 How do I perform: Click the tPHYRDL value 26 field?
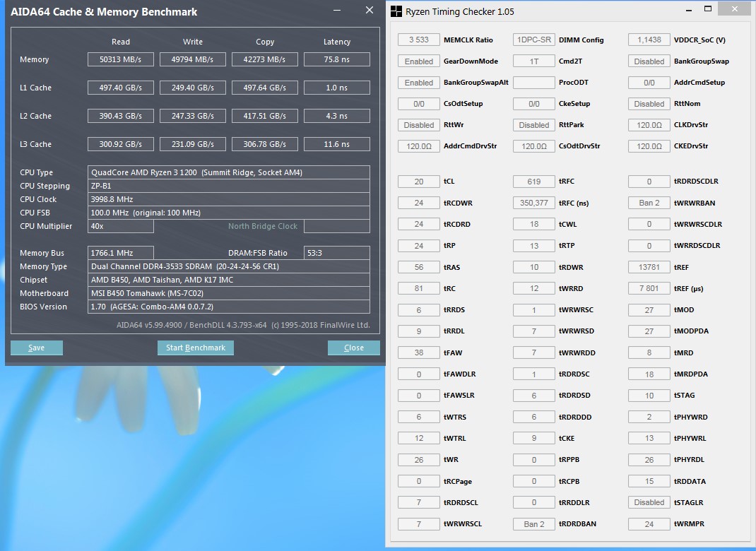coord(649,459)
